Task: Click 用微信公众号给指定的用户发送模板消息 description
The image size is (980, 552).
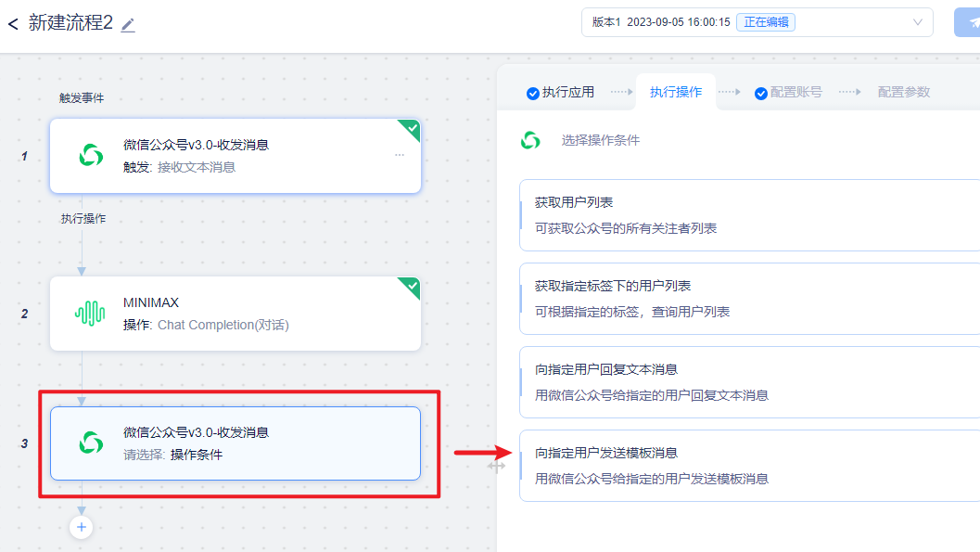Action: (651, 479)
